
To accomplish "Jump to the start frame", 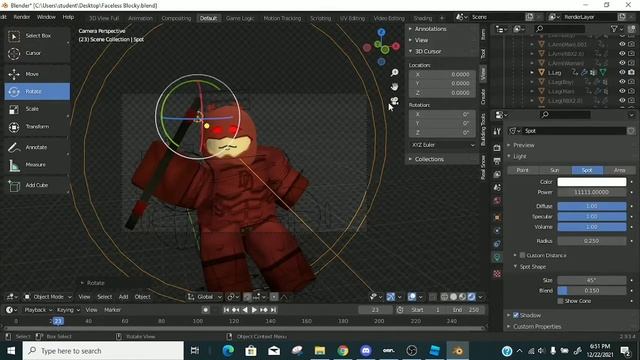I will point(226,310).
